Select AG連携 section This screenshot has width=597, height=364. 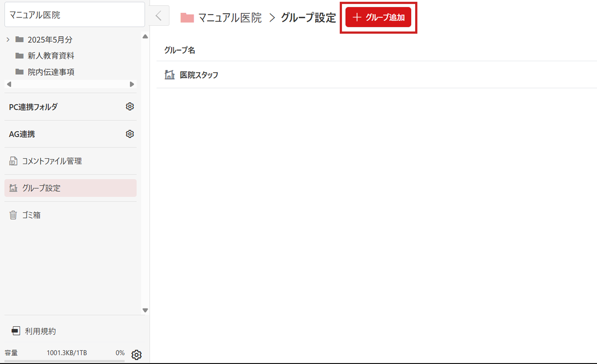tap(22, 134)
